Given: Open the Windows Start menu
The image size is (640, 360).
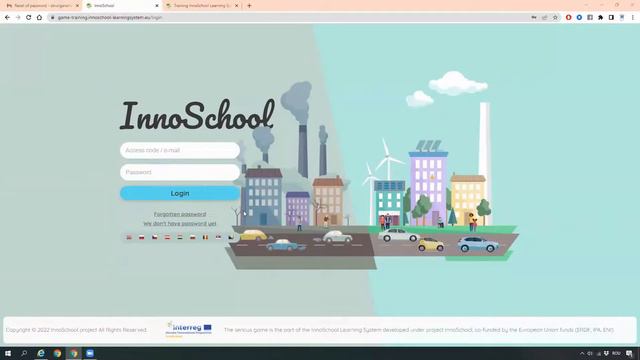Looking at the screenshot, I should click(8, 353).
